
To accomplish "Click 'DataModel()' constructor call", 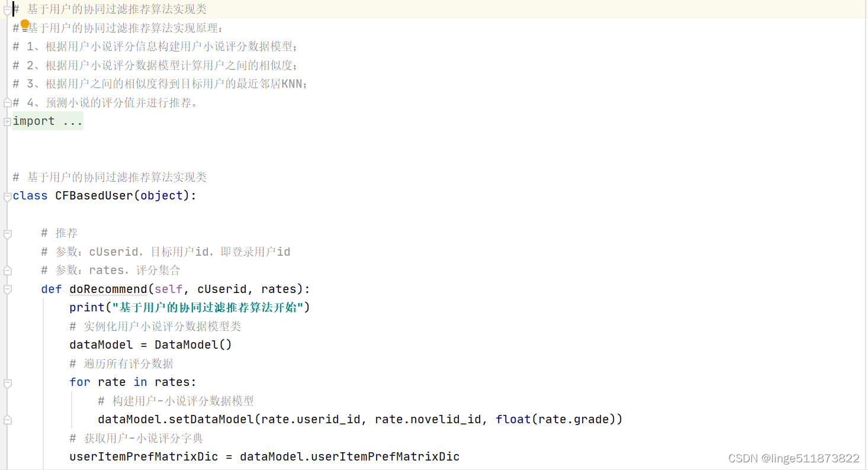I will click(x=194, y=345).
